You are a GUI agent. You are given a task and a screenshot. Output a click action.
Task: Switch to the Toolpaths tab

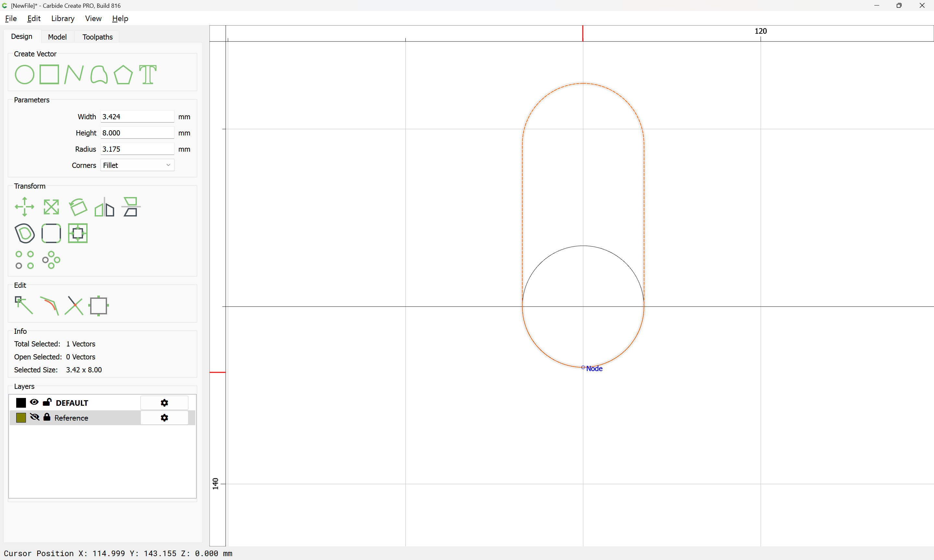(97, 37)
